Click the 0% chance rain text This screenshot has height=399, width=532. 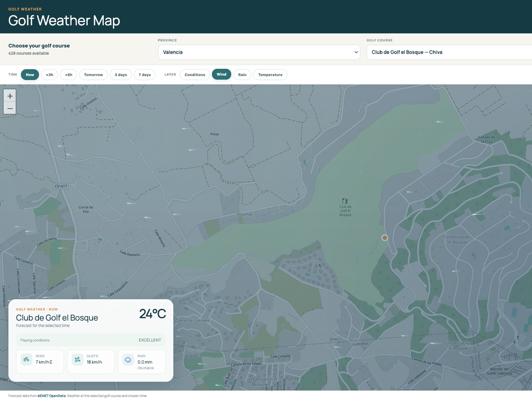tap(145, 368)
